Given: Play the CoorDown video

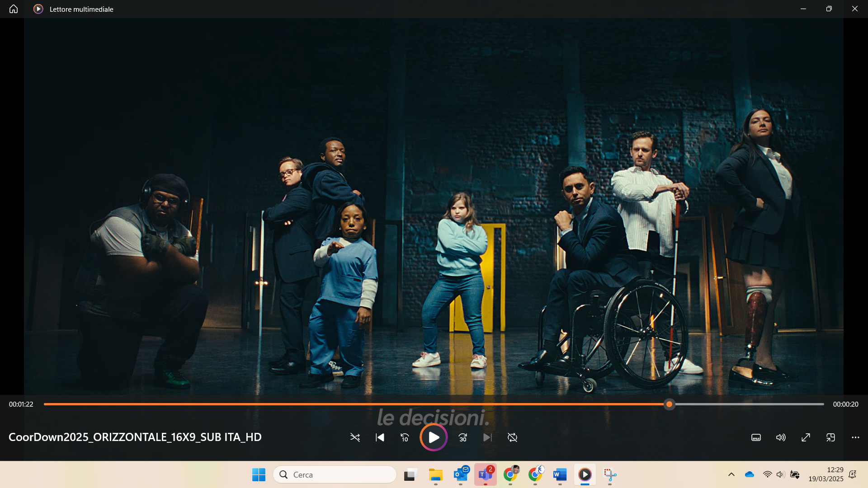Looking at the screenshot, I should click(434, 437).
